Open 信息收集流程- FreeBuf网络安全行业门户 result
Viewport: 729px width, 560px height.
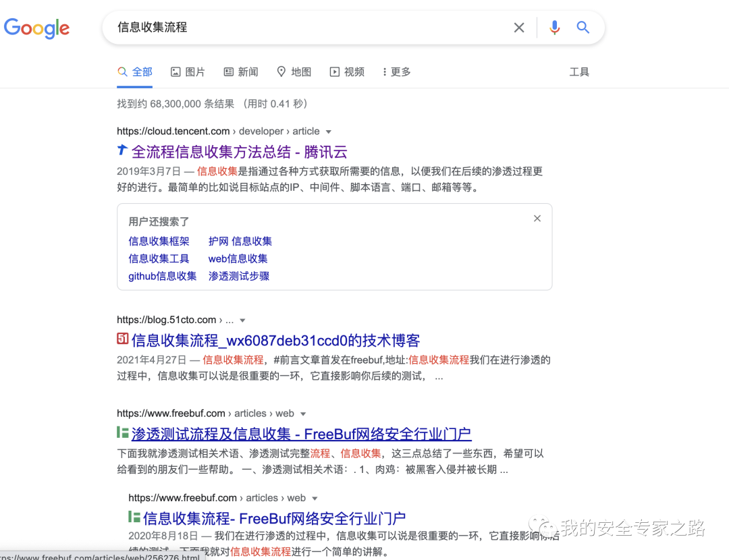click(x=274, y=518)
